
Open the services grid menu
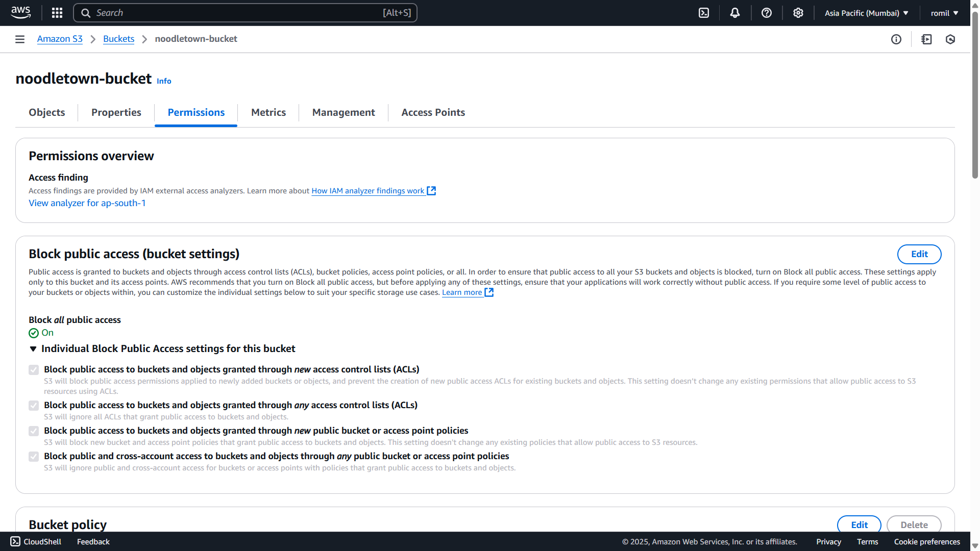click(57, 13)
